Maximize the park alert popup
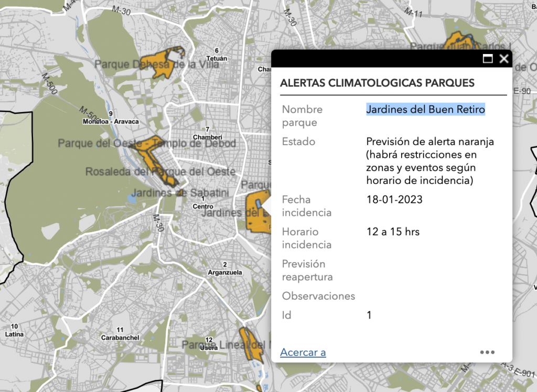The height and width of the screenshot is (392, 537). coord(488,59)
